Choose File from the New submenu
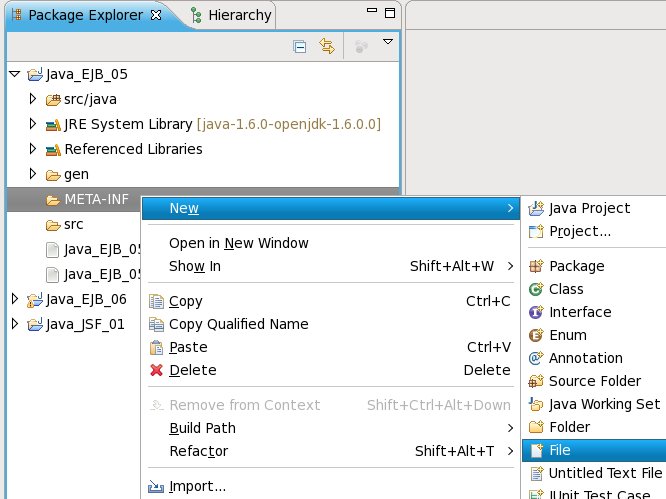The height and width of the screenshot is (499, 666). click(x=559, y=450)
